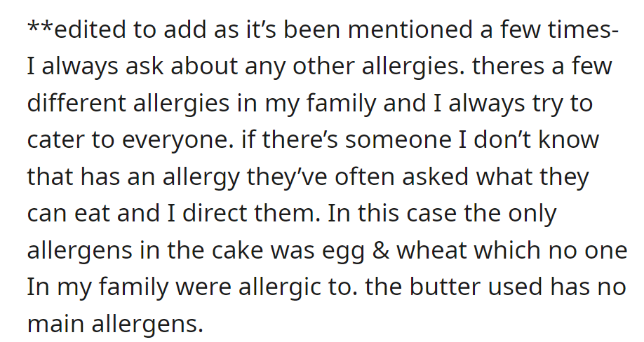644x342 pixels.
Task: Click the words "that has an allergy"
Action: pyautogui.click(x=133, y=177)
